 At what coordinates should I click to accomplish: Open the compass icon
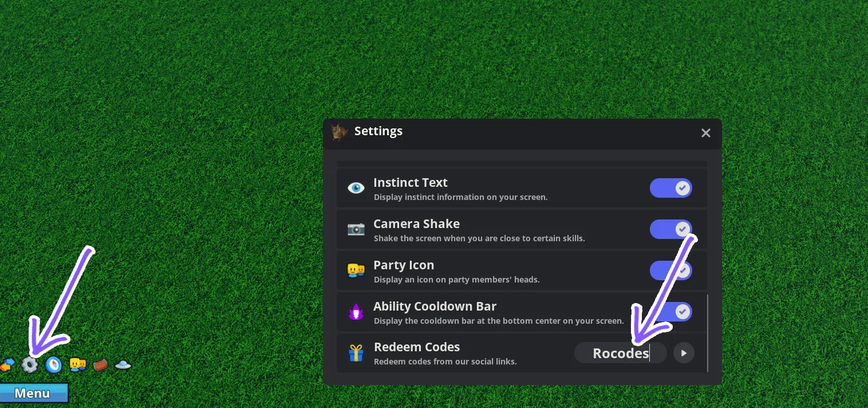(x=53, y=364)
